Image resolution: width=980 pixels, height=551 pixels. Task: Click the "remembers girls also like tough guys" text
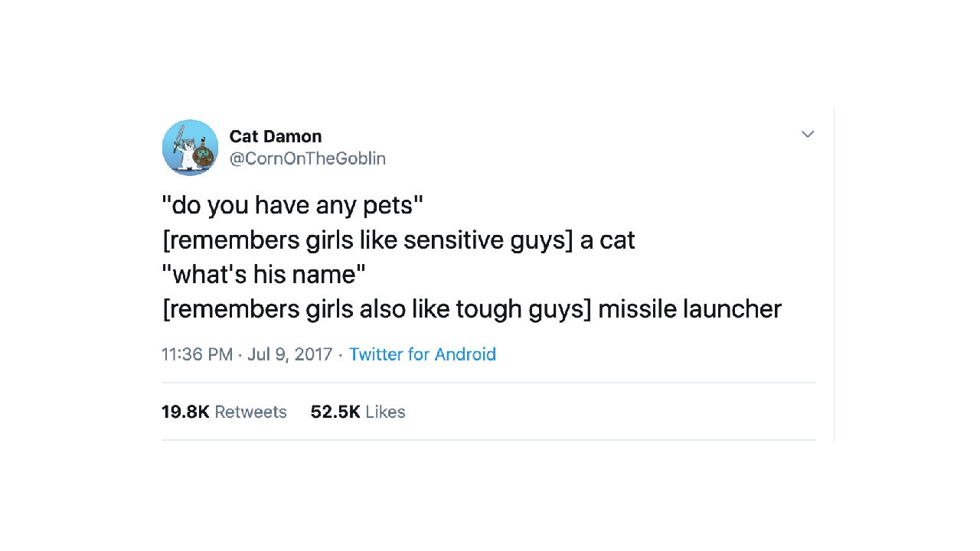[x=377, y=309]
